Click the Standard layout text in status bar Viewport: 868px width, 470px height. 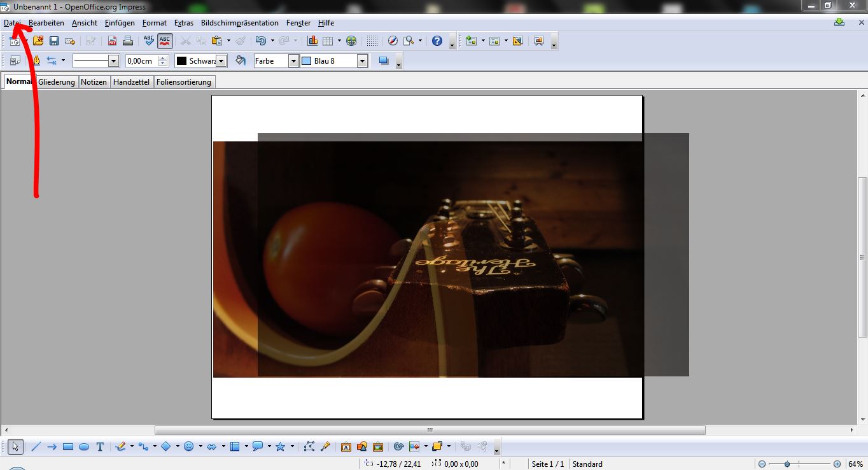pyautogui.click(x=587, y=464)
